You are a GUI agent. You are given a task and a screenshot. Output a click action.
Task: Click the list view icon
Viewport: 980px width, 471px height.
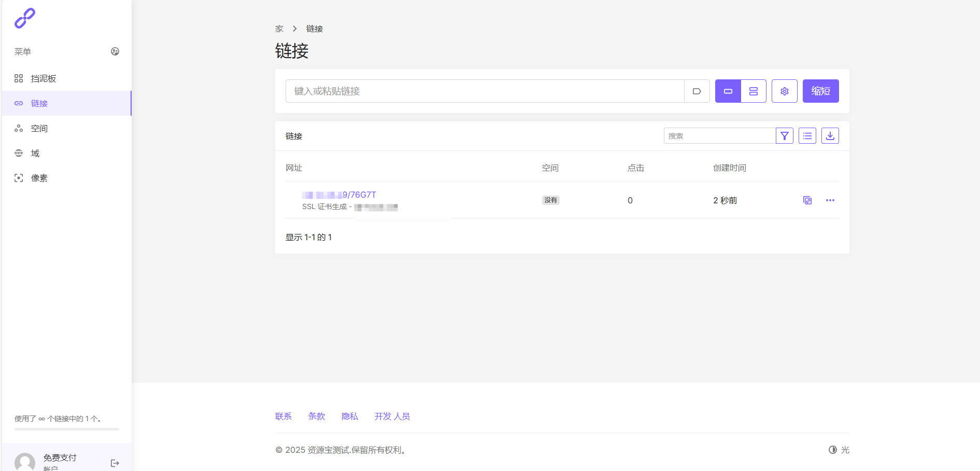coord(807,136)
